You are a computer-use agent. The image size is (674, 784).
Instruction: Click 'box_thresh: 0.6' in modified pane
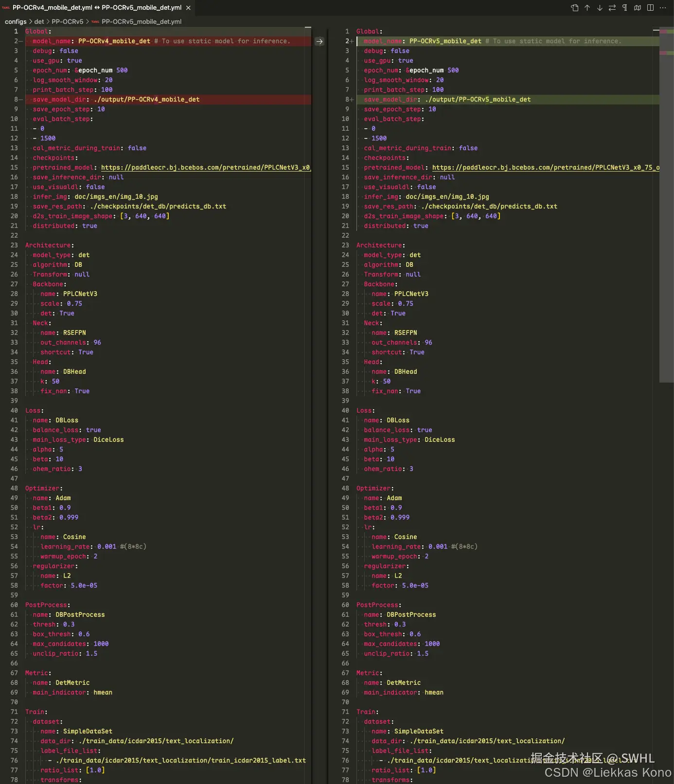[x=392, y=634]
